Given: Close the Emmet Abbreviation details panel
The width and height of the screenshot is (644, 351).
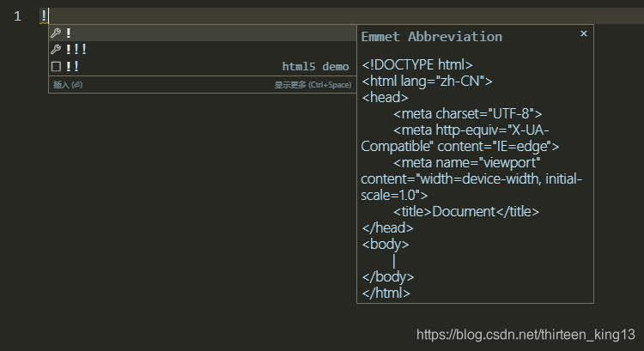Looking at the screenshot, I should [x=584, y=33].
